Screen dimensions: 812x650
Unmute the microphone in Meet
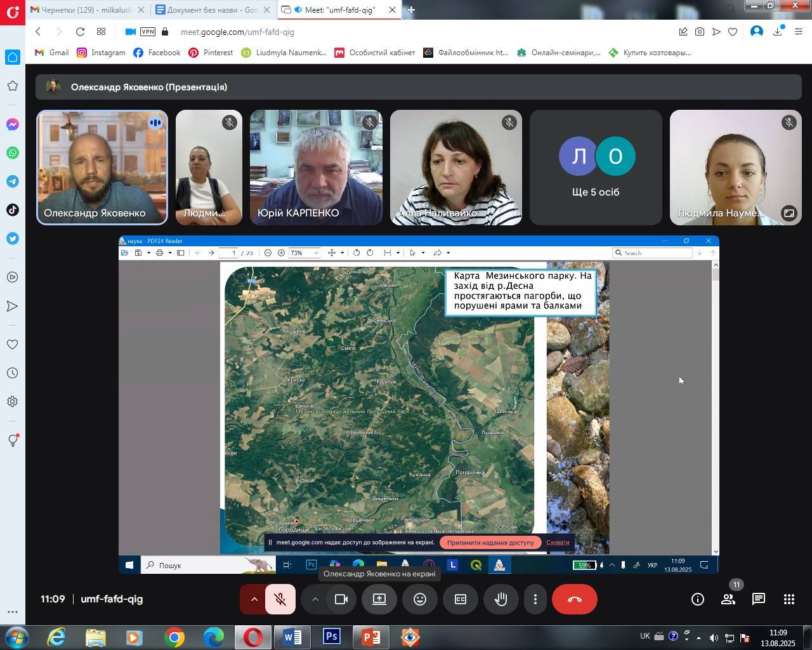[280, 599]
